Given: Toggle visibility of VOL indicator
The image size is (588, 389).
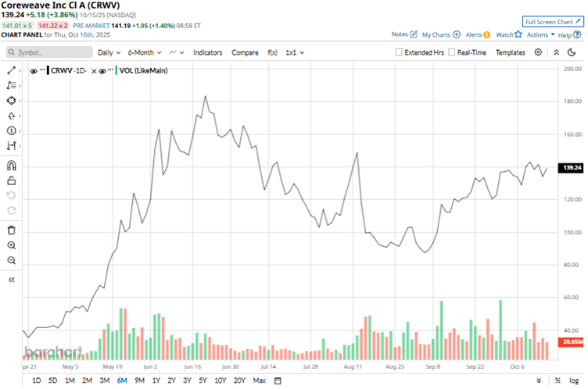Looking at the screenshot, I should (x=102, y=71).
